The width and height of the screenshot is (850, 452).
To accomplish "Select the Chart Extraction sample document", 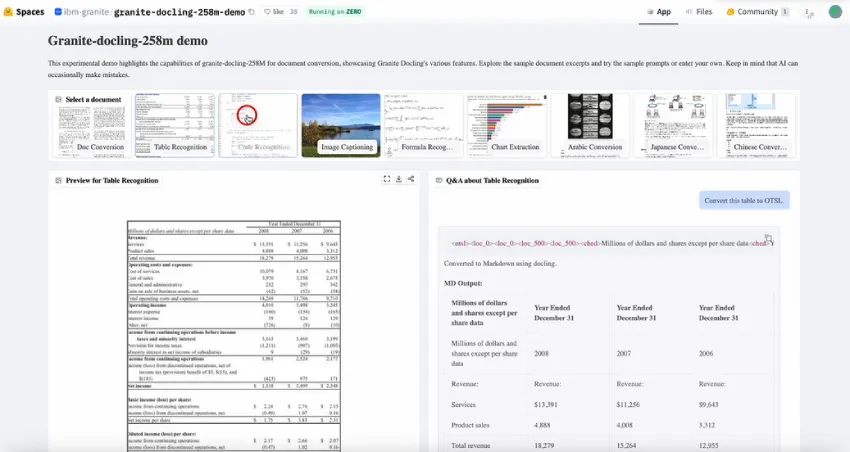I will pos(507,126).
